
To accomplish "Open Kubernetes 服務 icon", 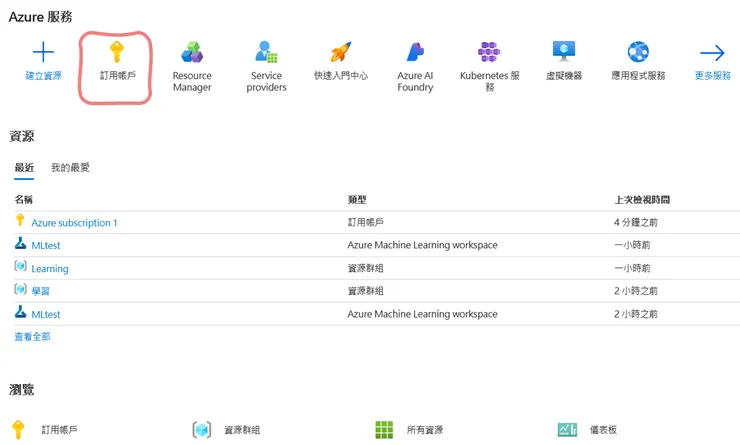I will pyautogui.click(x=489, y=52).
